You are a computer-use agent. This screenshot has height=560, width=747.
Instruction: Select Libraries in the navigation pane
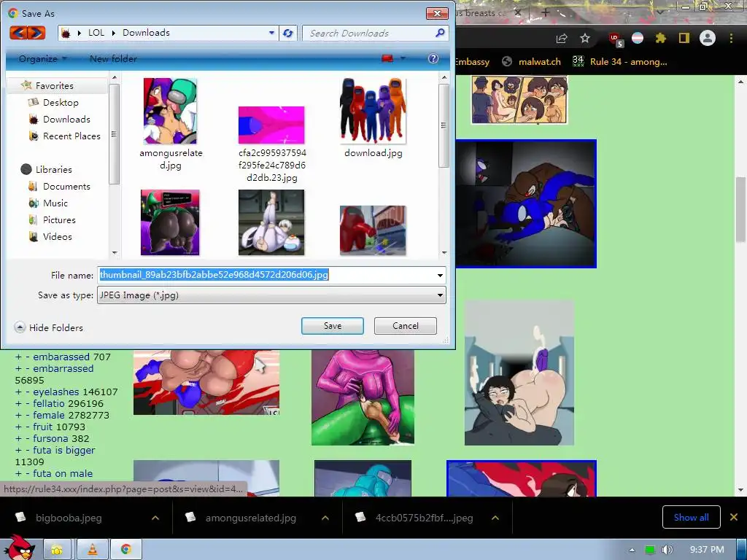point(53,169)
